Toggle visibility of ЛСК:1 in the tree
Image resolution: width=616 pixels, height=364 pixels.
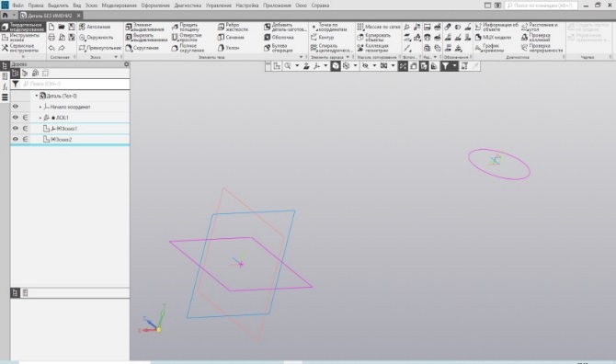tap(16, 118)
